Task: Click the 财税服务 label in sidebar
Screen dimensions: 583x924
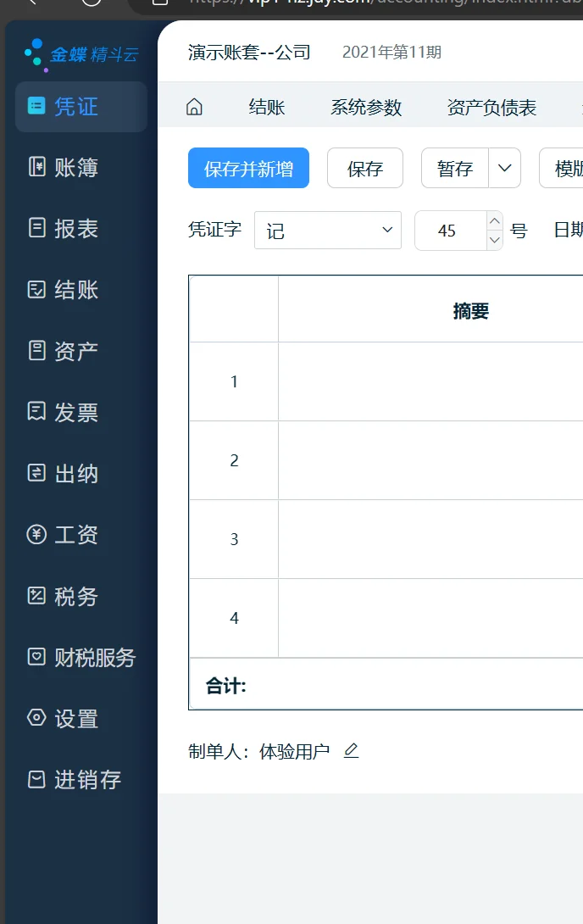Action: [x=96, y=657]
